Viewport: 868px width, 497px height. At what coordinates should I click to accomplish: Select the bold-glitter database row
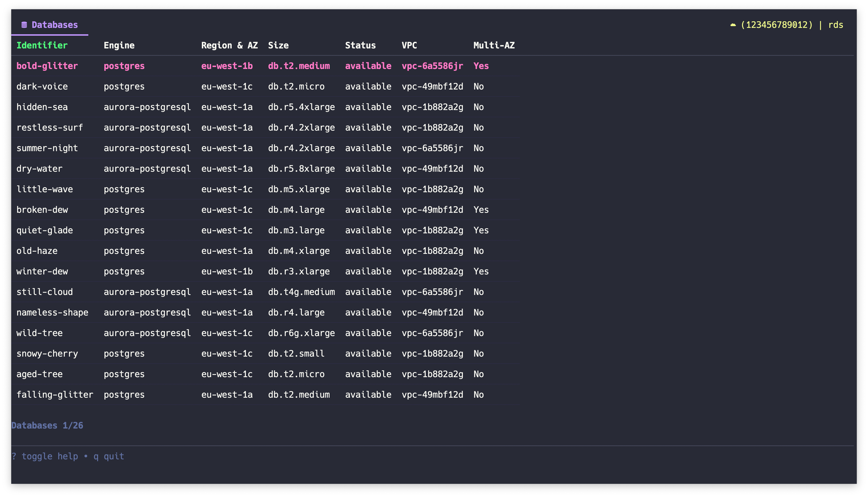[x=265, y=66]
